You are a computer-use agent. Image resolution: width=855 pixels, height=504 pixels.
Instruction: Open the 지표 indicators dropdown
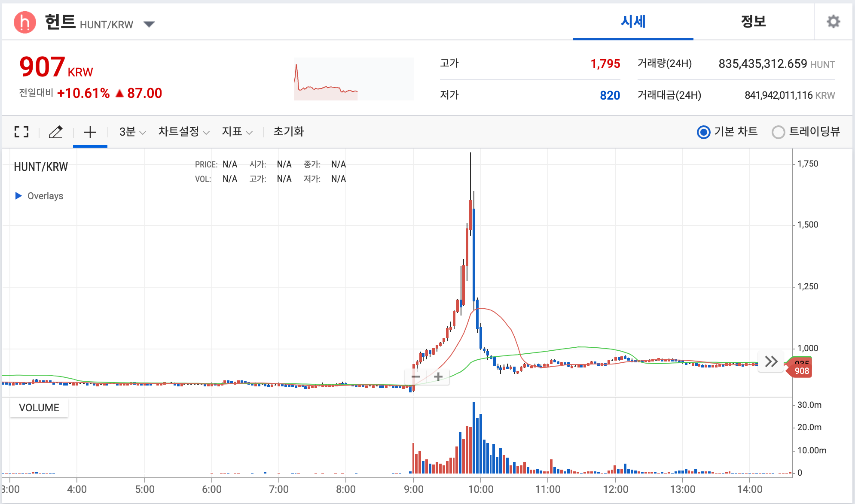click(x=237, y=132)
